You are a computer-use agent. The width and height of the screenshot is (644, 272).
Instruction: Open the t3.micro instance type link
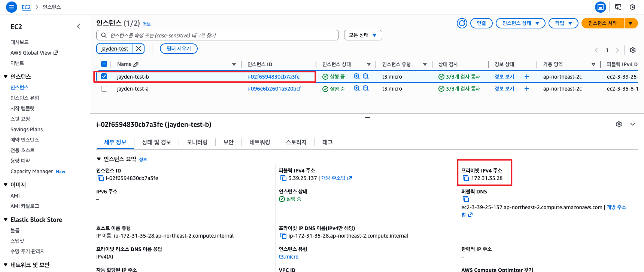(x=289, y=257)
